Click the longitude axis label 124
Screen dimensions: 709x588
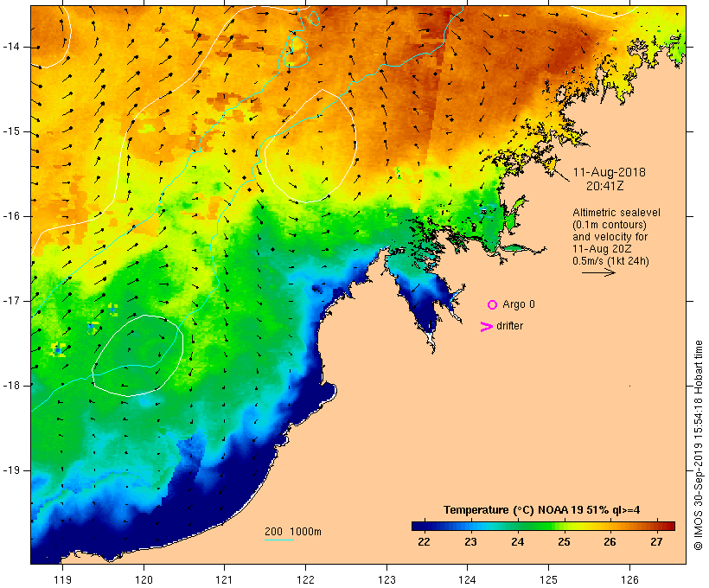(x=468, y=580)
